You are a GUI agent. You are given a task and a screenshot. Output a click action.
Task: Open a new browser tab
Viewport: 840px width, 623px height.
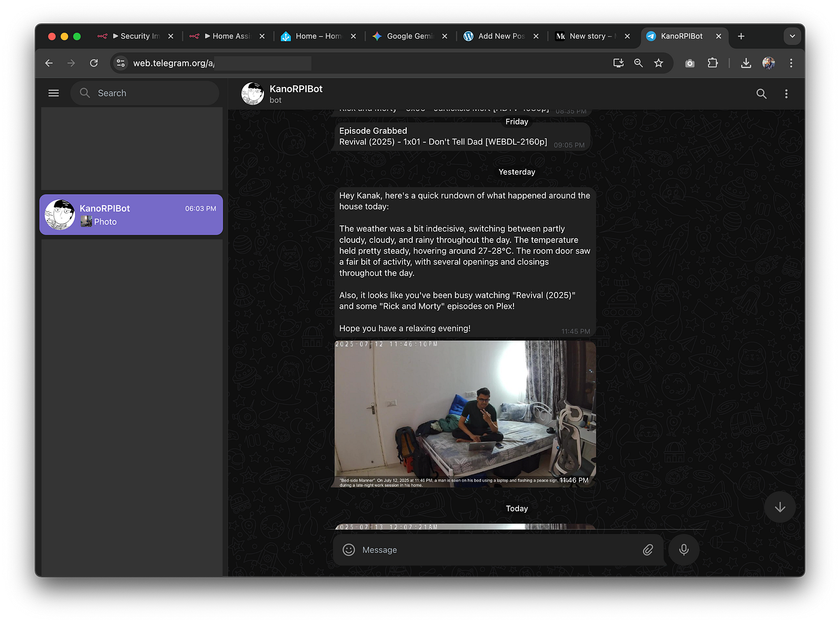741,36
